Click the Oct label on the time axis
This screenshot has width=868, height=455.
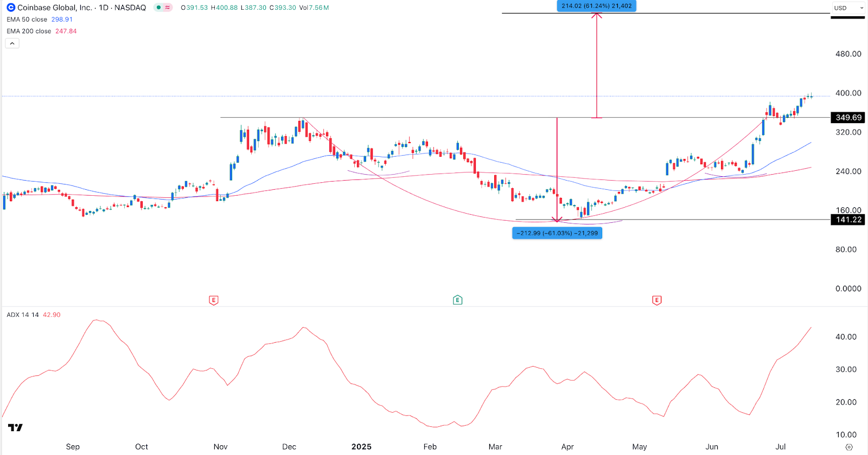(x=142, y=447)
